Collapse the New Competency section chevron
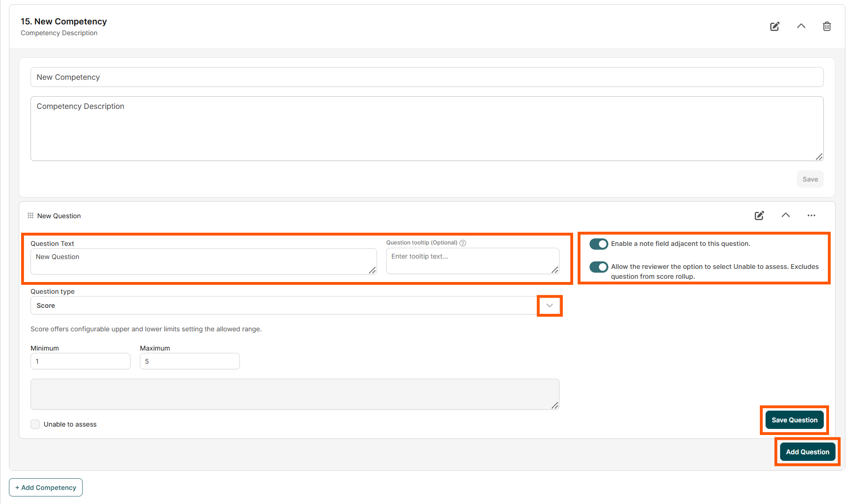The width and height of the screenshot is (851, 504). (x=801, y=26)
